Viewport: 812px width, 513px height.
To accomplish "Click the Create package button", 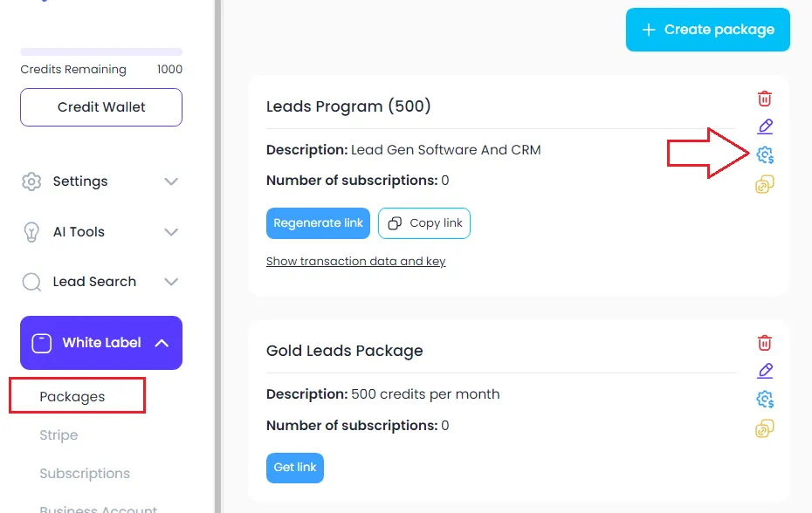I will (708, 30).
